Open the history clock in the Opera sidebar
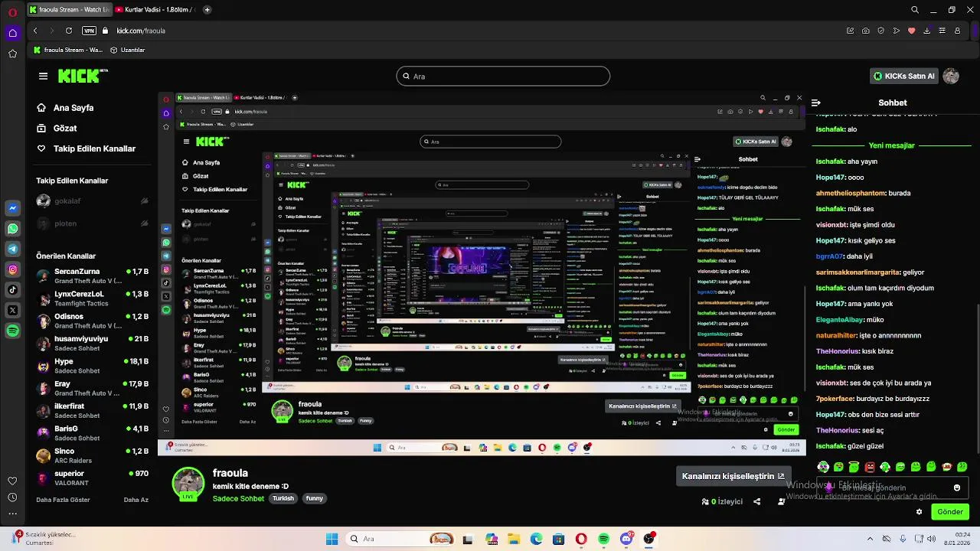Screen dimensions: 980x551 click(12, 497)
